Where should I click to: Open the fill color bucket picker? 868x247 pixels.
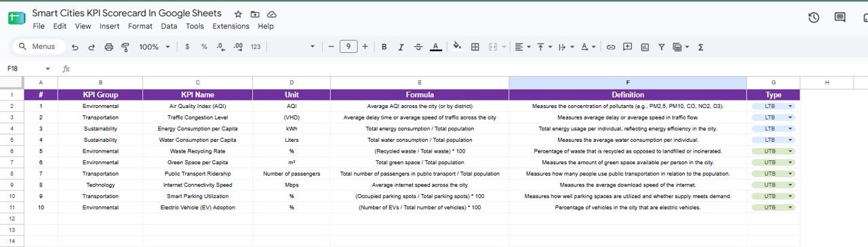(x=457, y=47)
